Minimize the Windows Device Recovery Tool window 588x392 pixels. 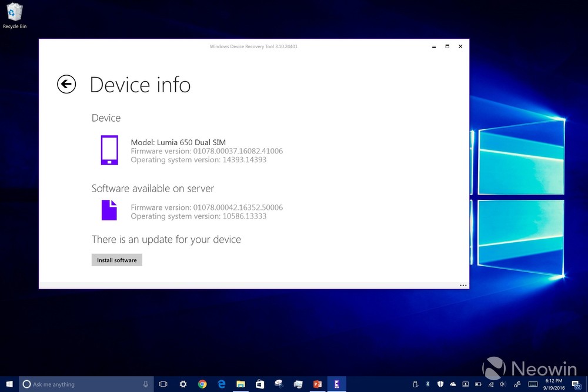[x=434, y=46]
